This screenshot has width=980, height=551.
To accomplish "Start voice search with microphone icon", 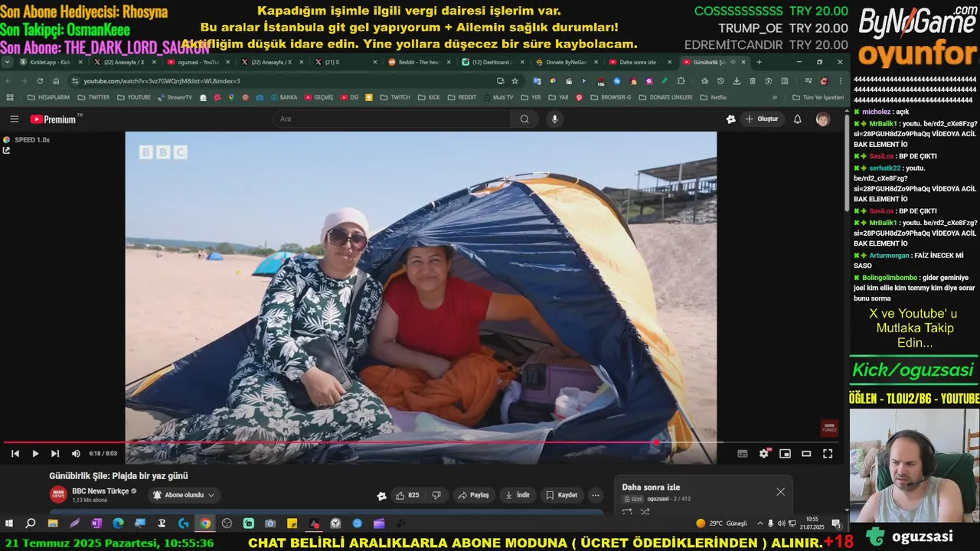I will 554,119.
